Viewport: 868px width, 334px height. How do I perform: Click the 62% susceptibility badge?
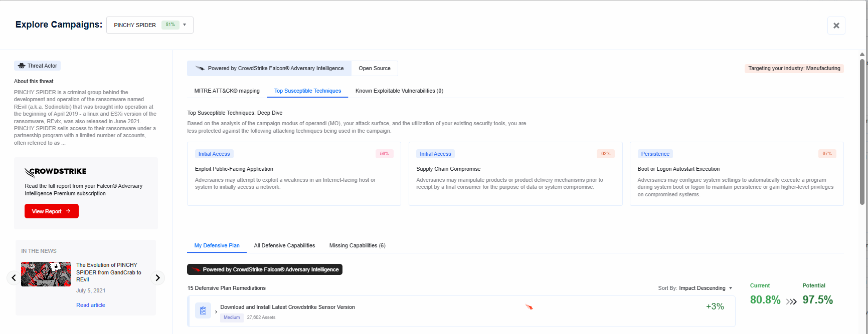point(606,154)
